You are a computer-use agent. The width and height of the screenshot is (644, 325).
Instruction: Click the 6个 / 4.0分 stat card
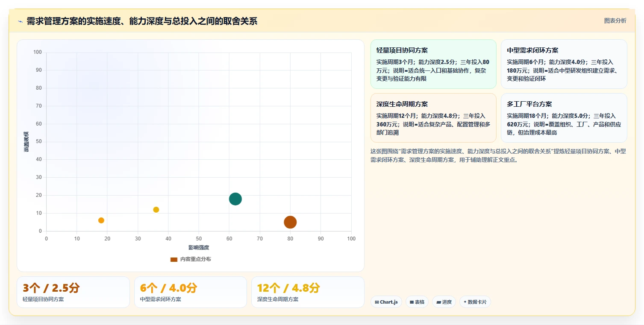(x=191, y=292)
